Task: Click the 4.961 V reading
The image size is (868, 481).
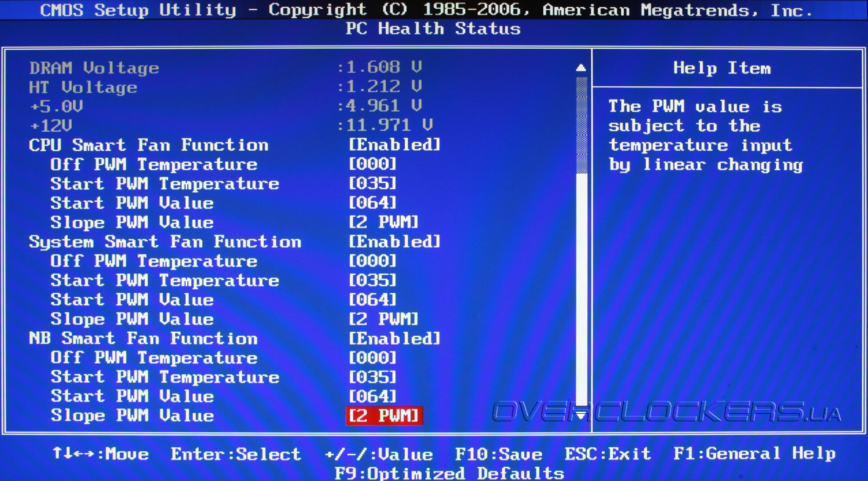Action: 380,107
